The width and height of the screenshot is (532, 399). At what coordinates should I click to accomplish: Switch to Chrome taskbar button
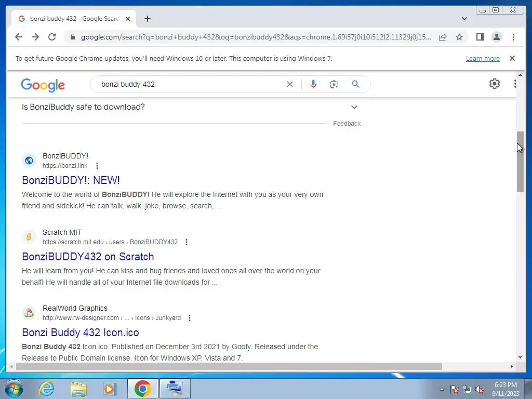point(142,389)
